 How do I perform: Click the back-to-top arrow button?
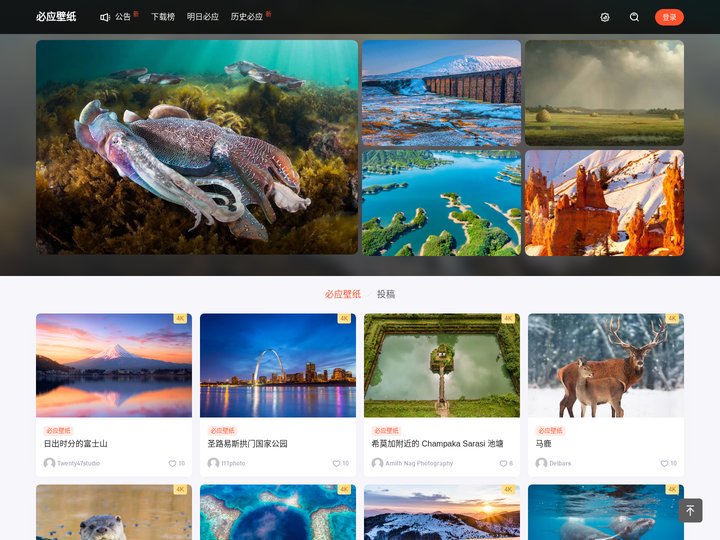(690, 510)
